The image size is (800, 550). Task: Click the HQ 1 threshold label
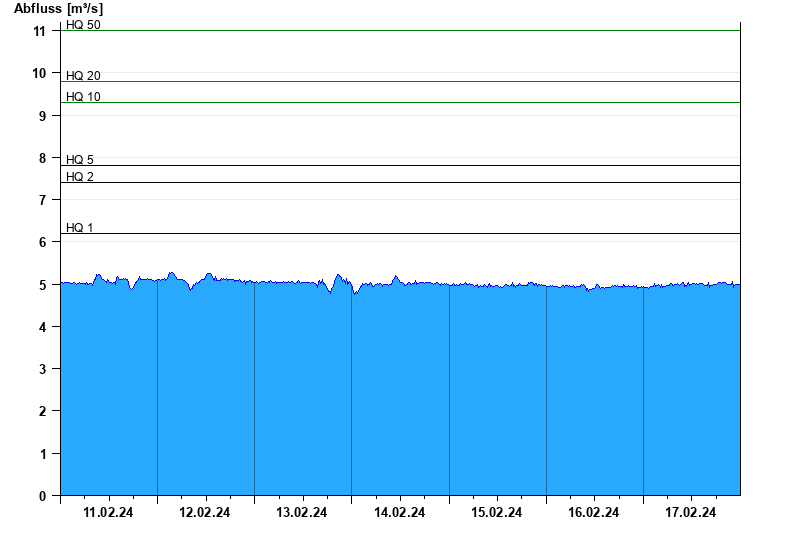(80, 228)
